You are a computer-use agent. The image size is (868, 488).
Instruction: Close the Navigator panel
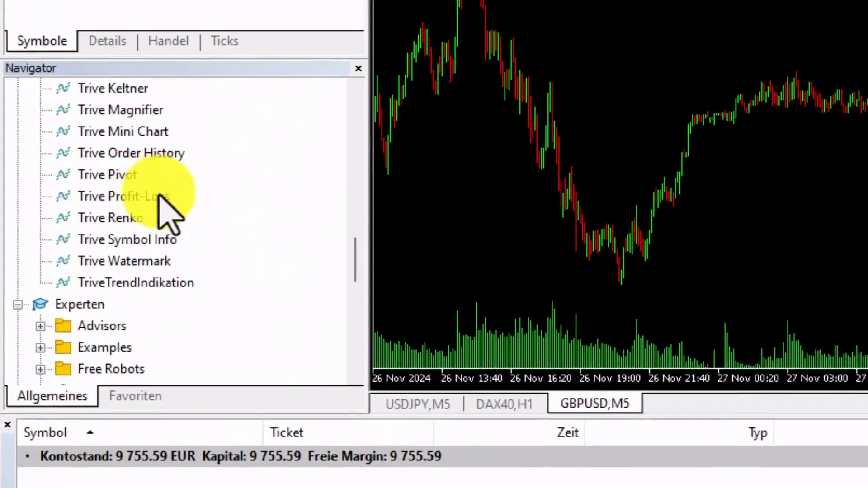[x=359, y=68]
